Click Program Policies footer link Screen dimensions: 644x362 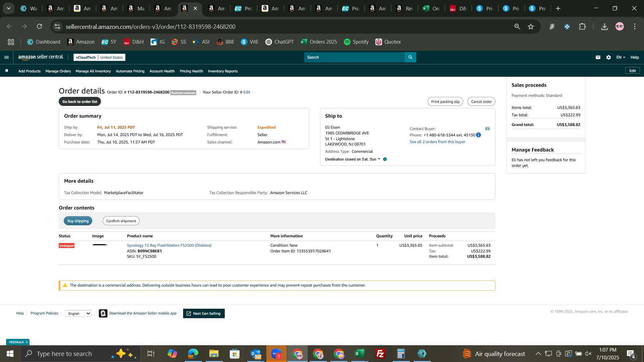pos(44,313)
